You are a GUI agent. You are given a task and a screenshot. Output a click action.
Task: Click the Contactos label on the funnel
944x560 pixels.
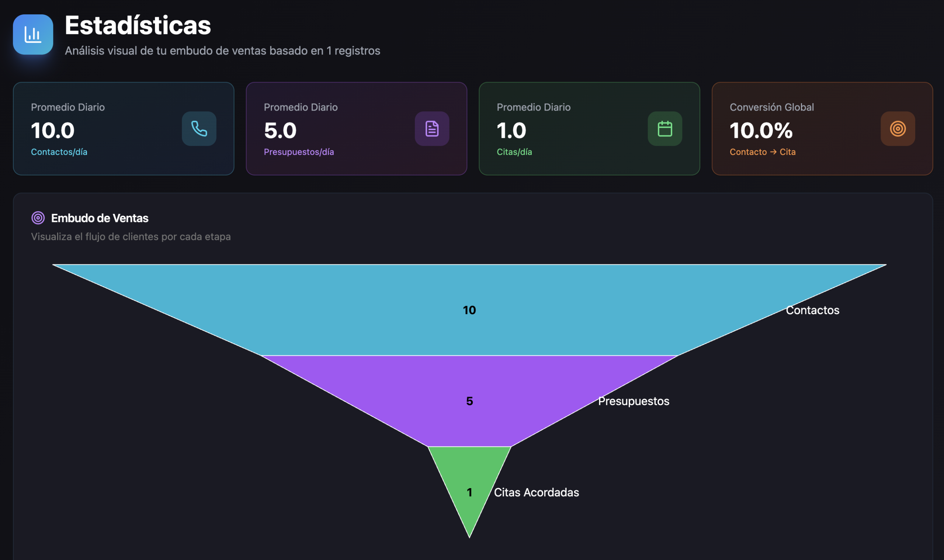[812, 310]
